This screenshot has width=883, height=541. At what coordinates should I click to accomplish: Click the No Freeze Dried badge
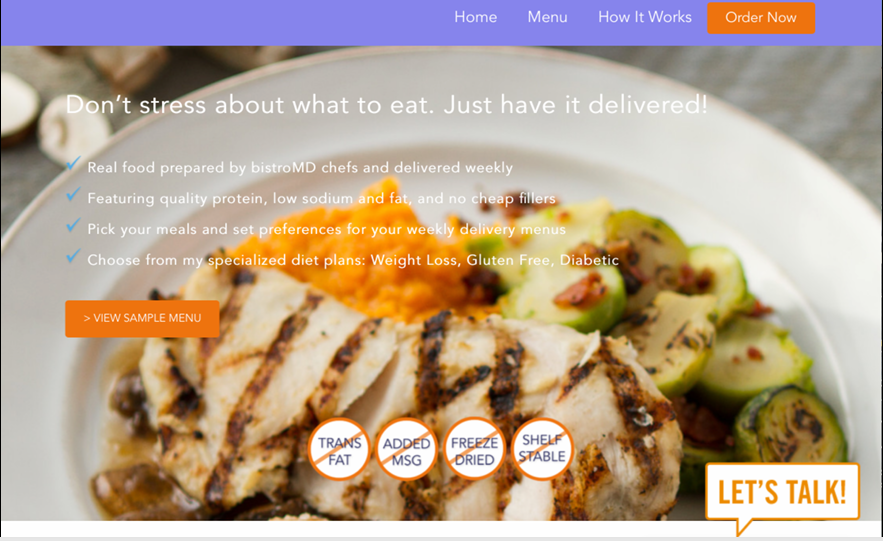tap(474, 449)
